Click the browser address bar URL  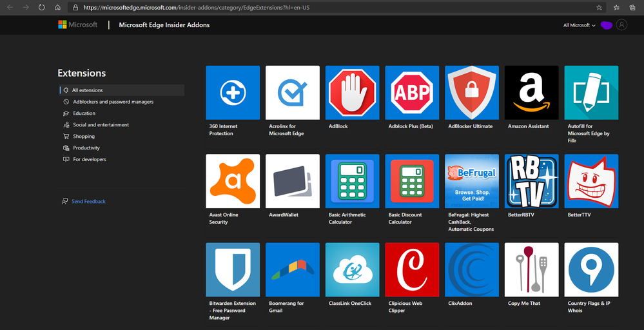pyautogui.click(x=197, y=7)
